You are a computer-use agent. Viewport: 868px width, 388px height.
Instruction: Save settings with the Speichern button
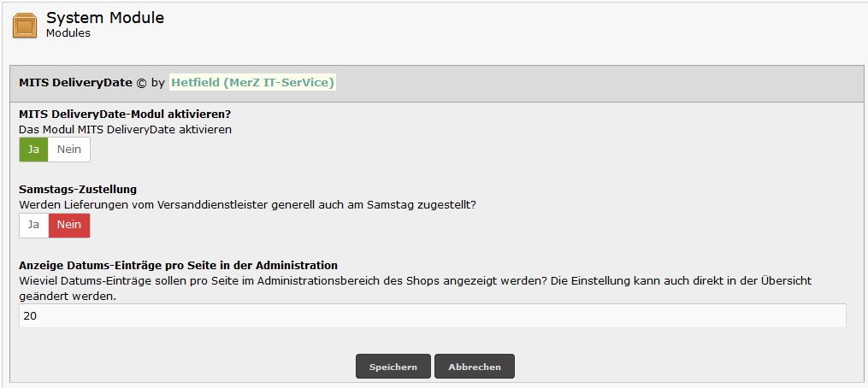pyautogui.click(x=393, y=367)
